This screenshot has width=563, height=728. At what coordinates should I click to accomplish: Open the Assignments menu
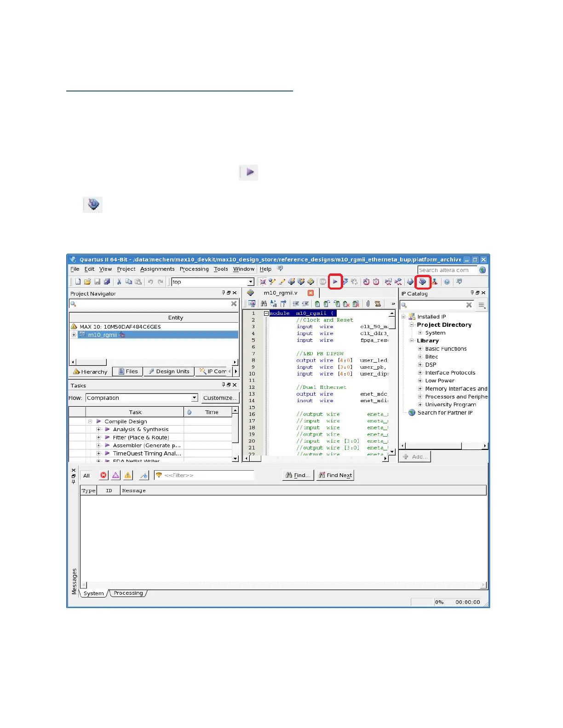pos(157,269)
